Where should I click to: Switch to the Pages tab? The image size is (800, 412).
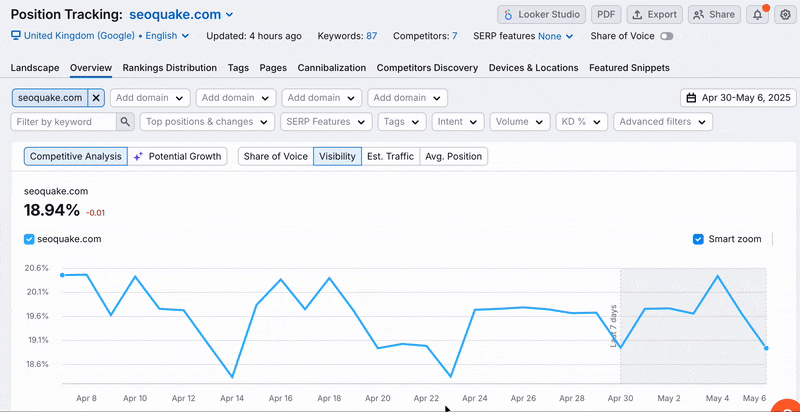pyautogui.click(x=273, y=68)
